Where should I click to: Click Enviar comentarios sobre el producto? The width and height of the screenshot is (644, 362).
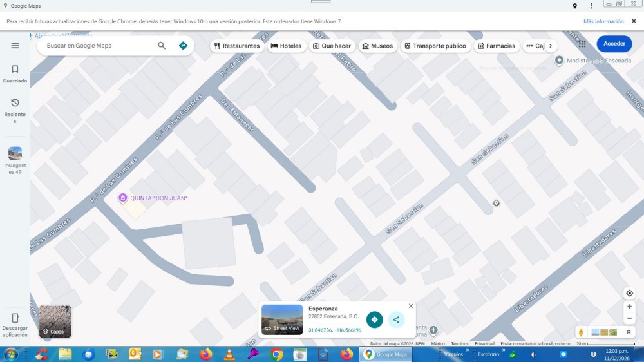coord(535,343)
